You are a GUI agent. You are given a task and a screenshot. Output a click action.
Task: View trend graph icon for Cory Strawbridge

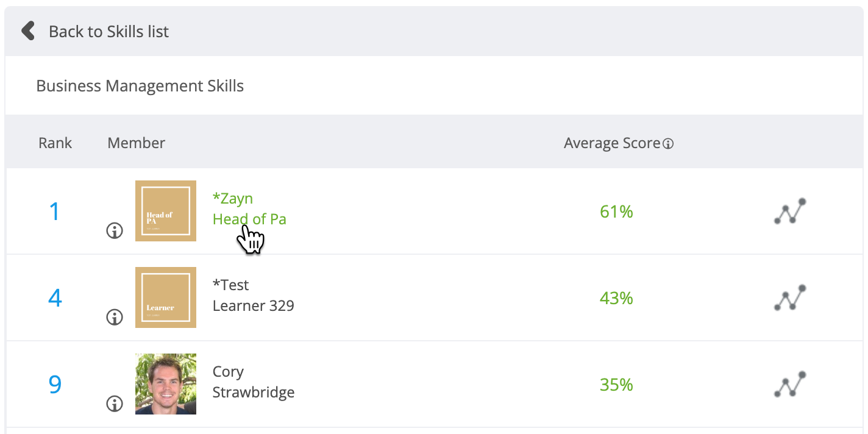pos(790,384)
